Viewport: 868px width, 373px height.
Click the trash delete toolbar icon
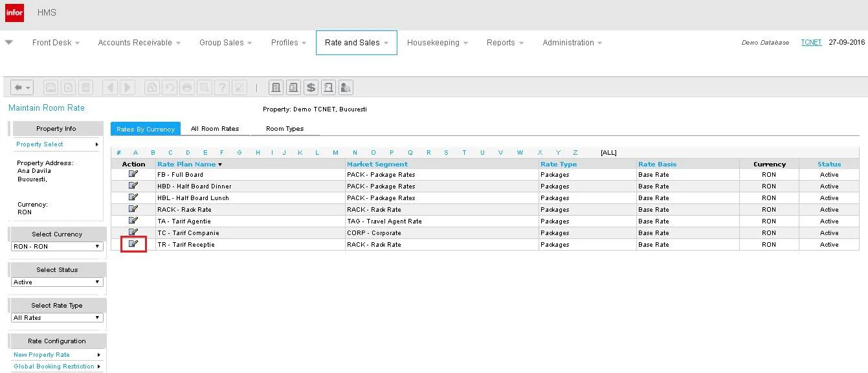pos(85,87)
